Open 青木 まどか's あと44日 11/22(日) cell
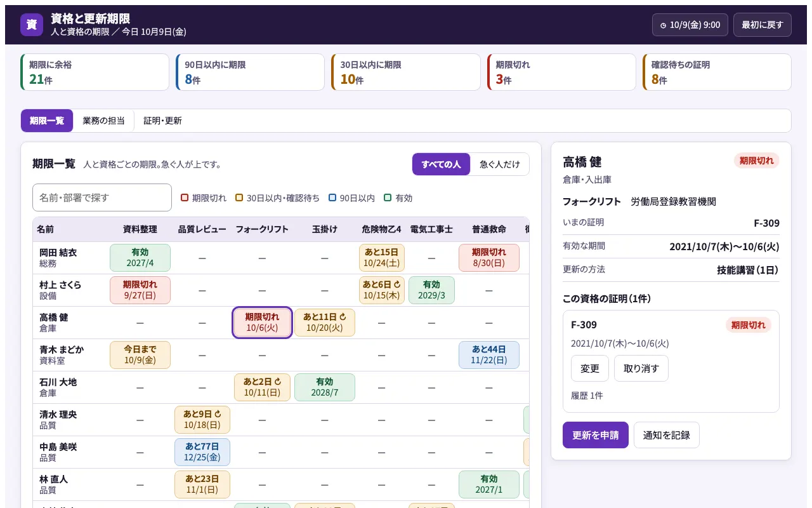Image resolution: width=812 pixels, height=508 pixels. tap(489, 355)
